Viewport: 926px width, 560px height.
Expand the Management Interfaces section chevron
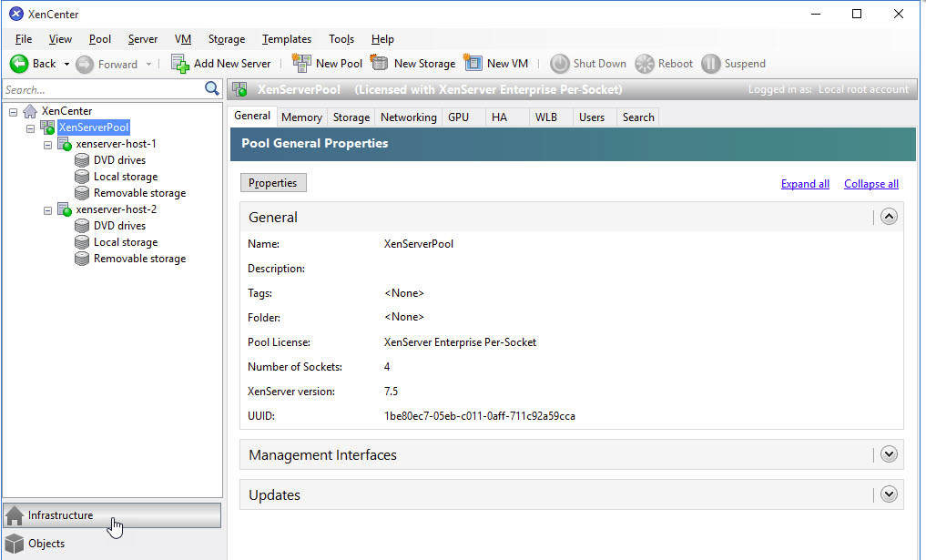[889, 454]
